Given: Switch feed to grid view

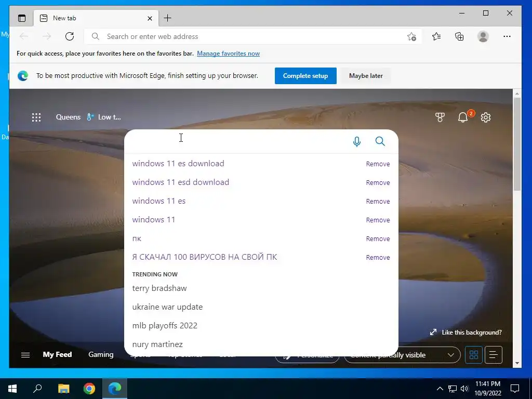Looking at the screenshot, I should (474, 355).
